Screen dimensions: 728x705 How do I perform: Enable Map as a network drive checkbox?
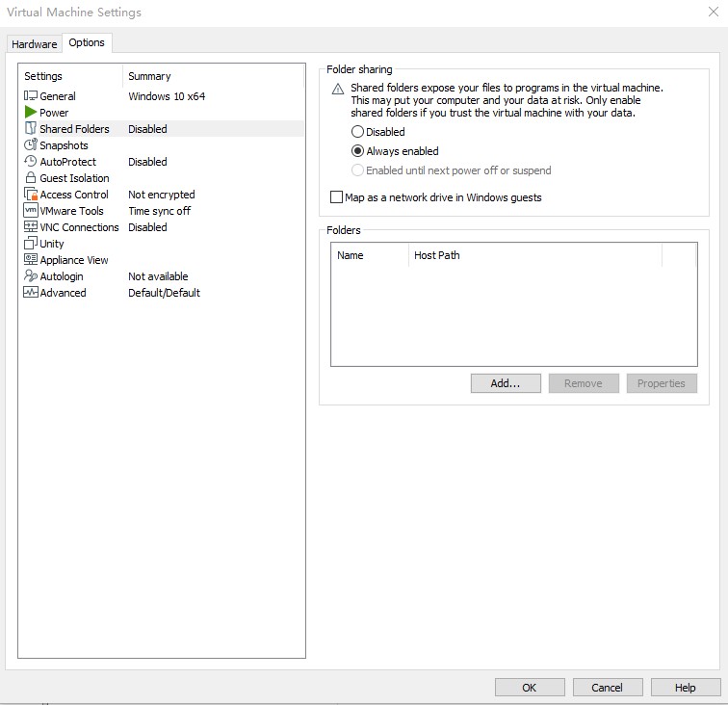336,197
